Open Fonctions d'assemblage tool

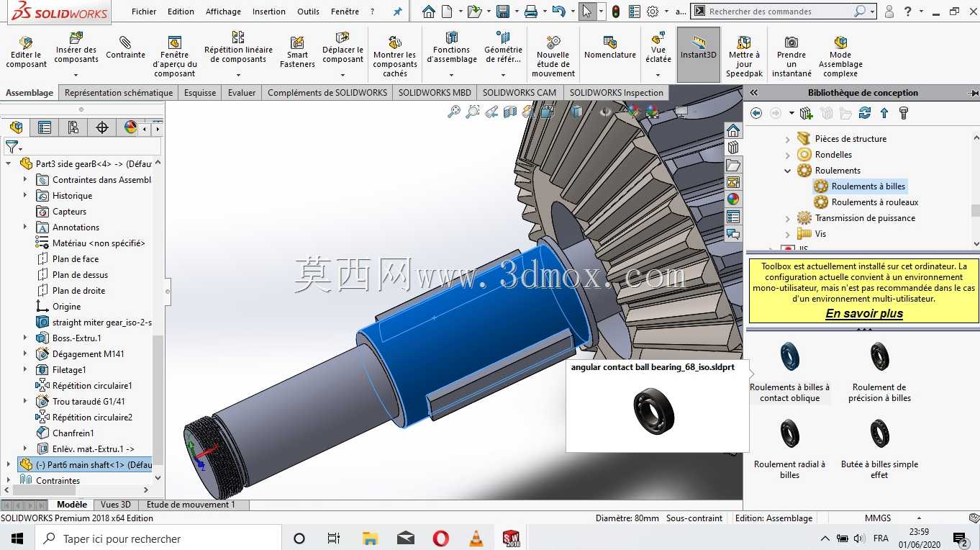pos(452,48)
